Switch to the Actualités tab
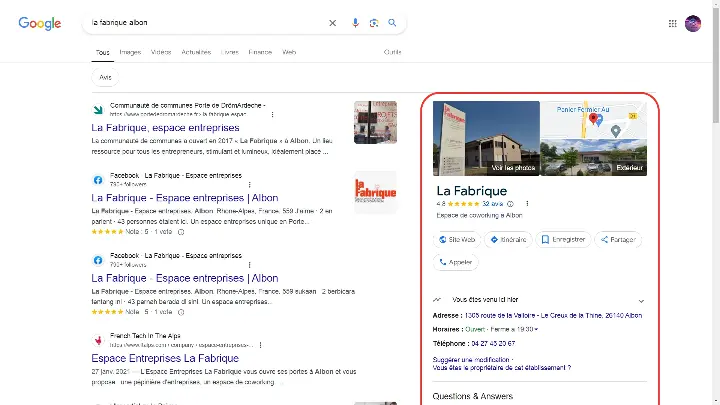The height and width of the screenshot is (405, 720). pyautogui.click(x=196, y=52)
